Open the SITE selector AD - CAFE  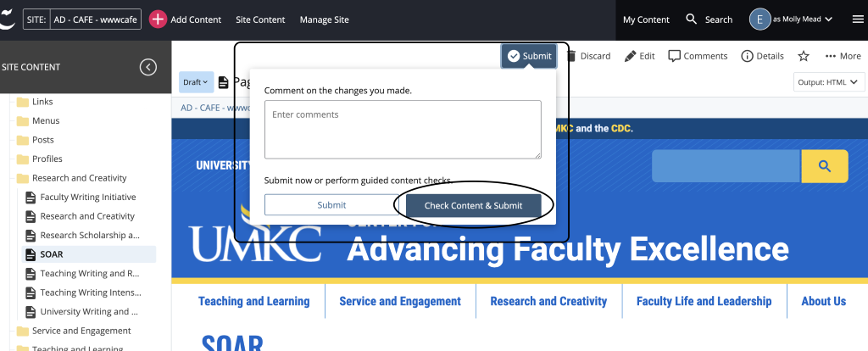tap(82, 19)
